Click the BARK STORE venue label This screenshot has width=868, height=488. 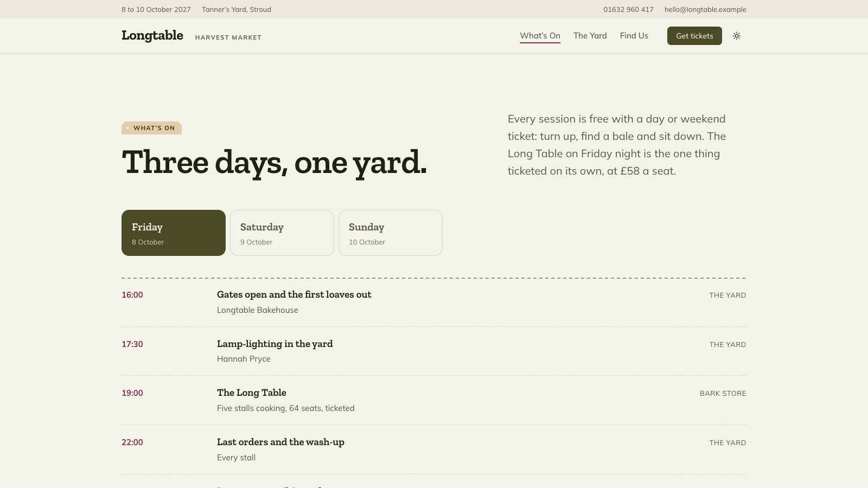pos(723,393)
